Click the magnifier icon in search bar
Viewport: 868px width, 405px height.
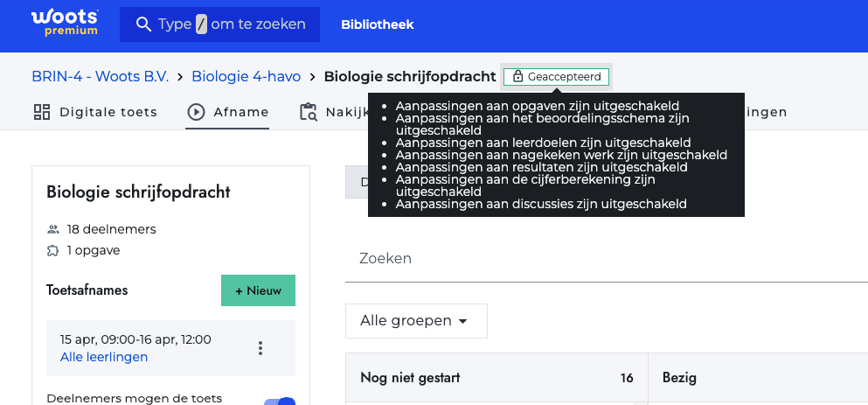tap(141, 24)
